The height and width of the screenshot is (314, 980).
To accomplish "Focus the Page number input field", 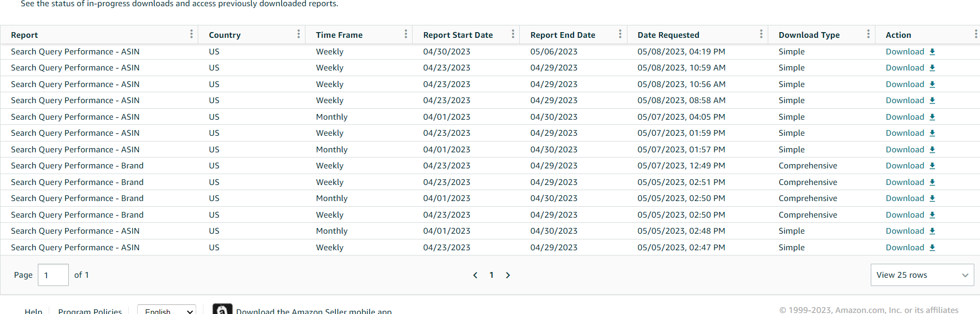I will click(53, 275).
